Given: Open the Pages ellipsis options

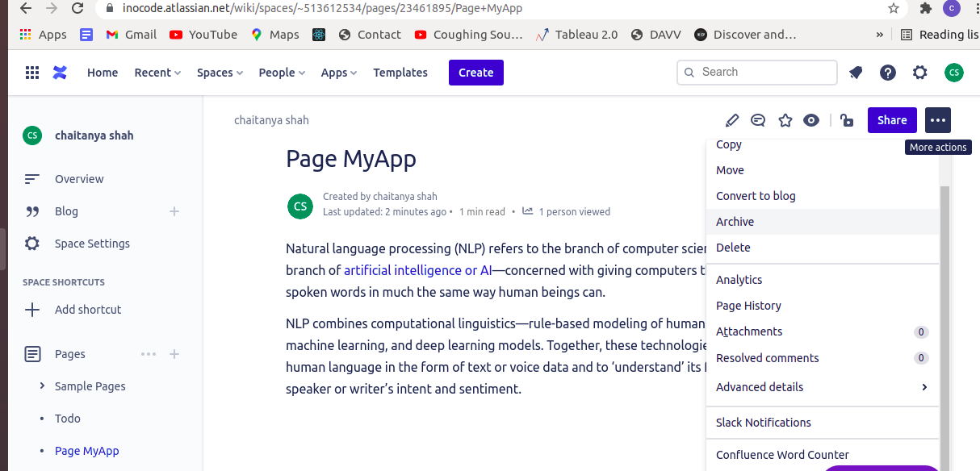Looking at the screenshot, I should 149,354.
